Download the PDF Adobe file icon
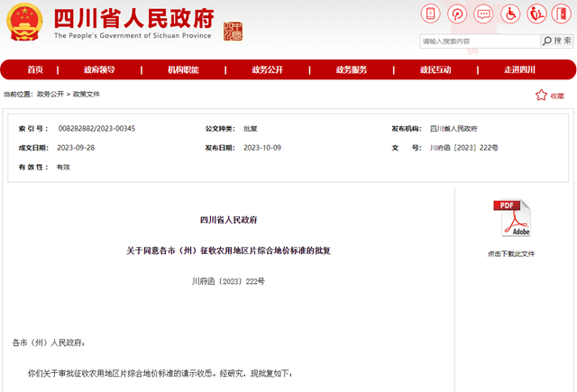Screen dimensions: 577x392 point(512,218)
